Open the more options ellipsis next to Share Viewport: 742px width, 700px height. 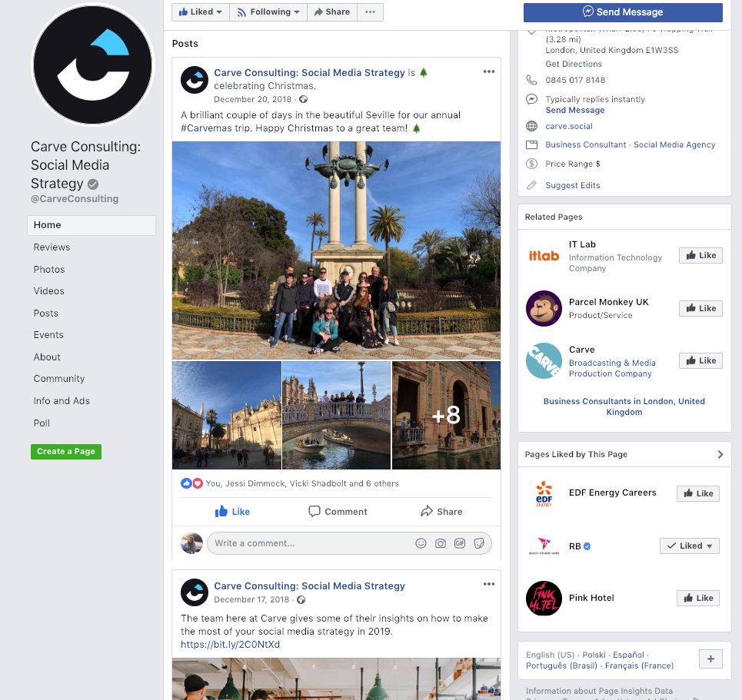(x=370, y=12)
